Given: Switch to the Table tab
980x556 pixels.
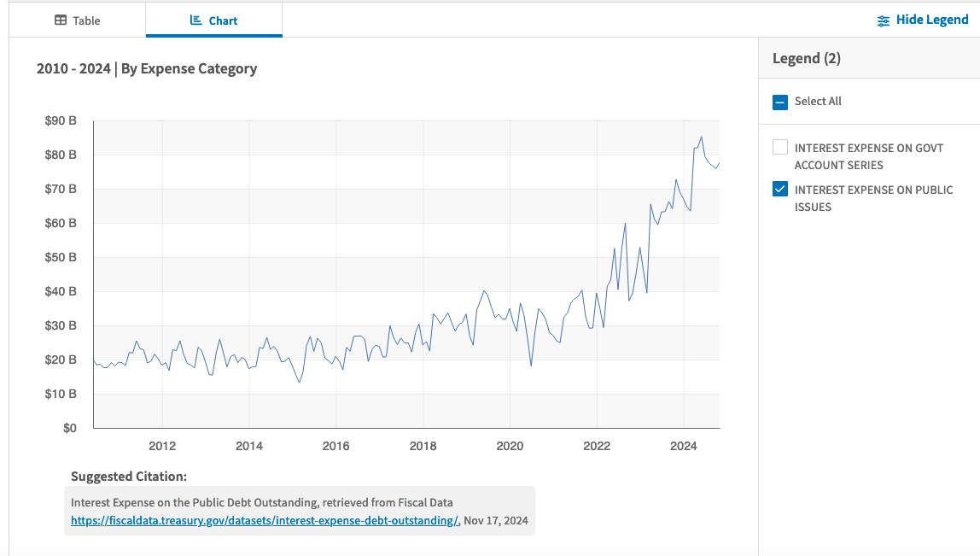Looking at the screenshot, I should (78, 20).
